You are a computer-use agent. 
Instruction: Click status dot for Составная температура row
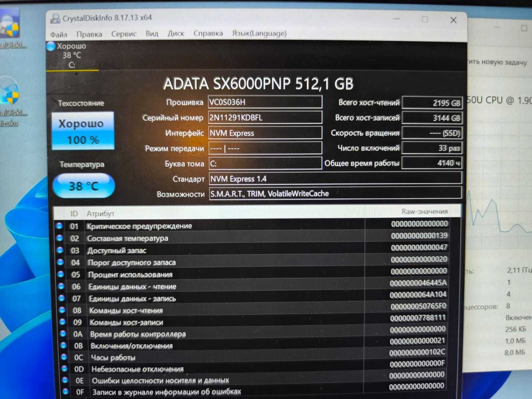[x=60, y=238]
